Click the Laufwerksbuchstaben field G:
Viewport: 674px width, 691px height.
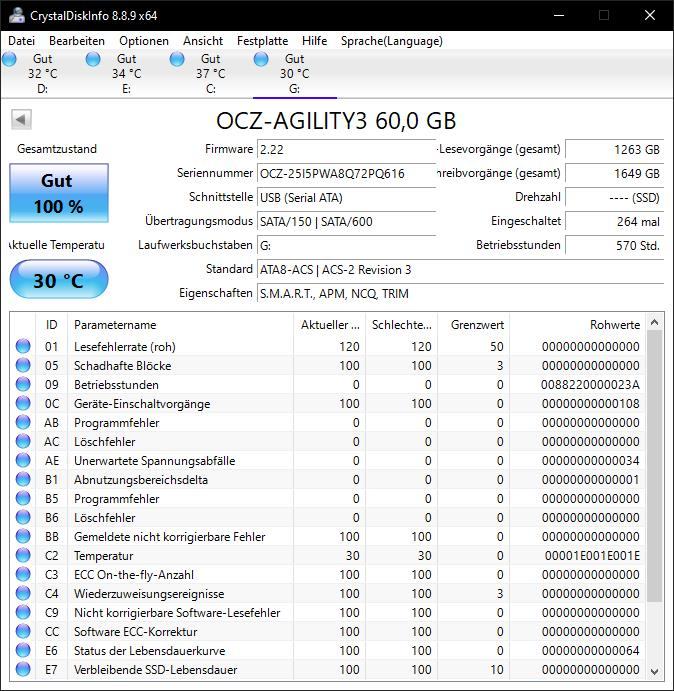tap(346, 245)
